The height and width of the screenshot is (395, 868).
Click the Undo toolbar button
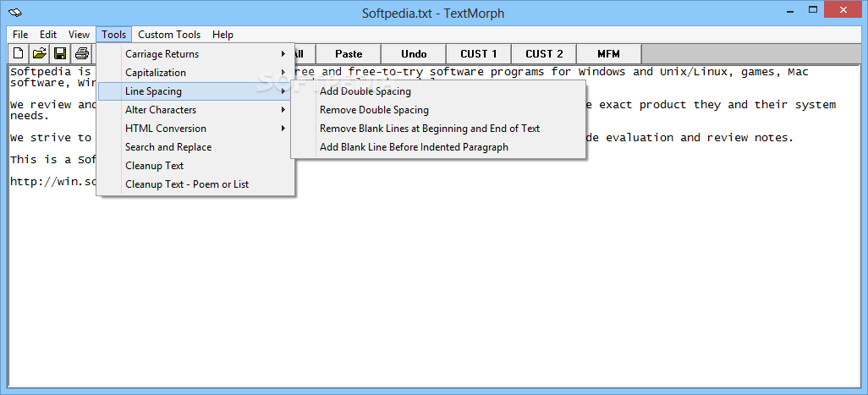tap(414, 53)
